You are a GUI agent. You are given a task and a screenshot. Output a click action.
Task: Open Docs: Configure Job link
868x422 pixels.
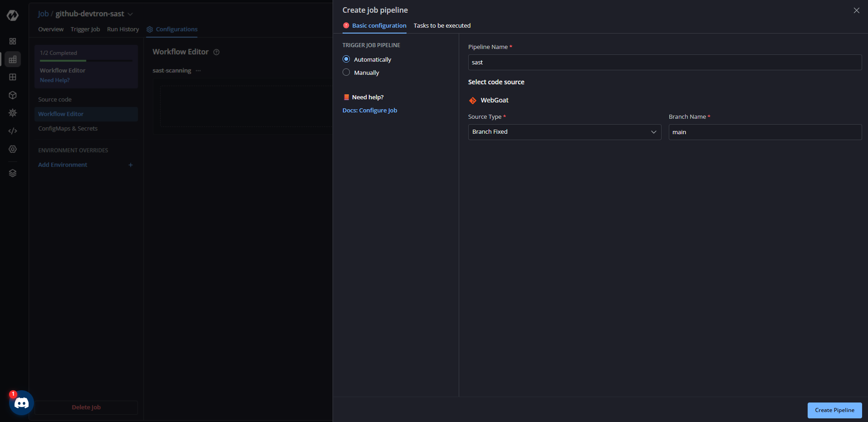369,111
